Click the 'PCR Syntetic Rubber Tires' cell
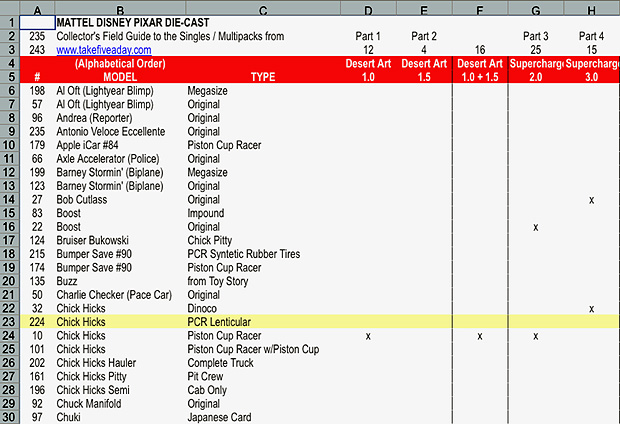 [x=244, y=254]
